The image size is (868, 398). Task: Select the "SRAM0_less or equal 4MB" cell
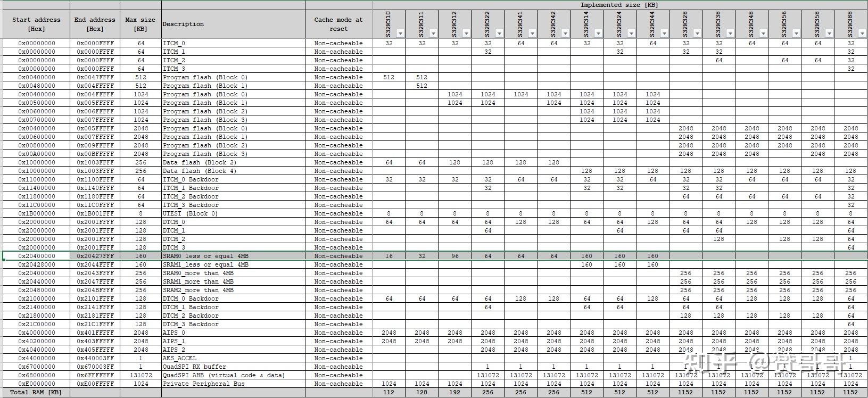tap(233, 256)
